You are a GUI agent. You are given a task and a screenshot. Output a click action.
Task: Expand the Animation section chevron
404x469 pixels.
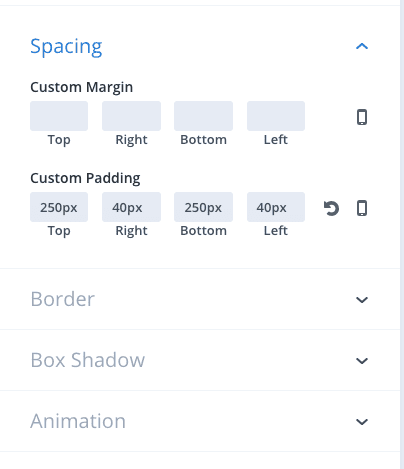click(362, 421)
